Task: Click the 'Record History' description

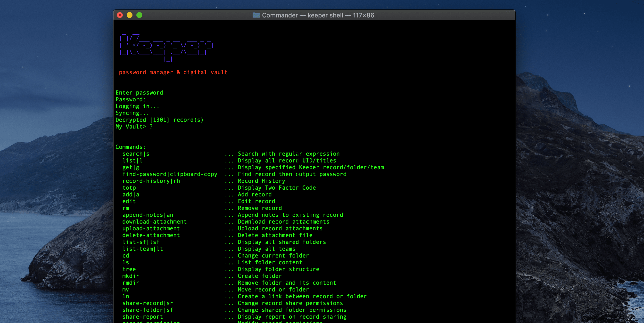Action: pos(262,181)
